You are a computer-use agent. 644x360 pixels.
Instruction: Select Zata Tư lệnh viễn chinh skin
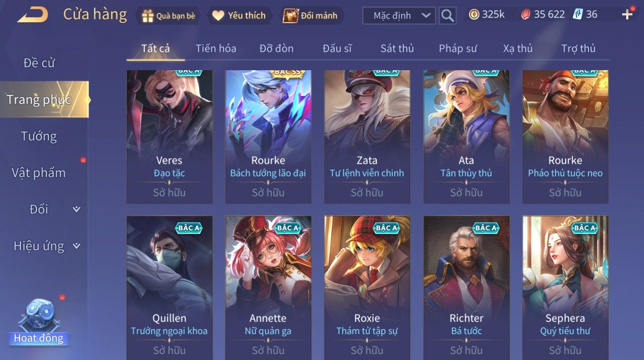coord(367,137)
